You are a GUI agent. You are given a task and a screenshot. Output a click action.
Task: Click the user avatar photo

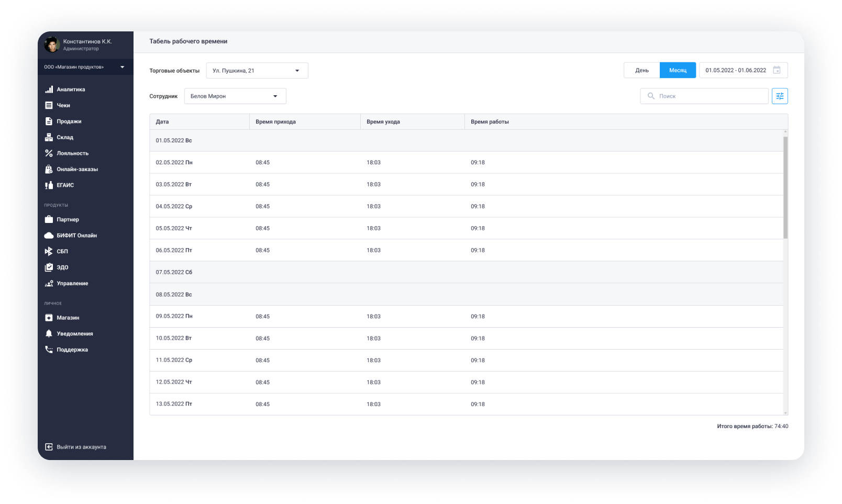51,44
